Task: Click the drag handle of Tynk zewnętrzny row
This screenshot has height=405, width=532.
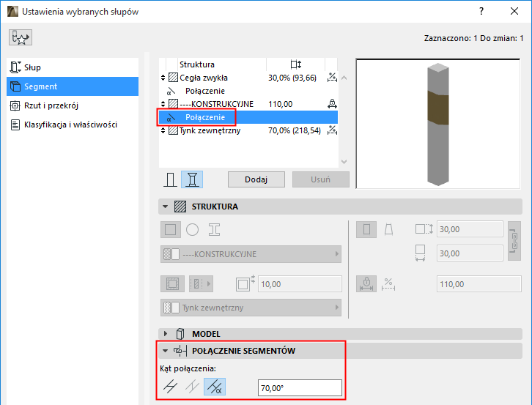Action: coord(163,130)
